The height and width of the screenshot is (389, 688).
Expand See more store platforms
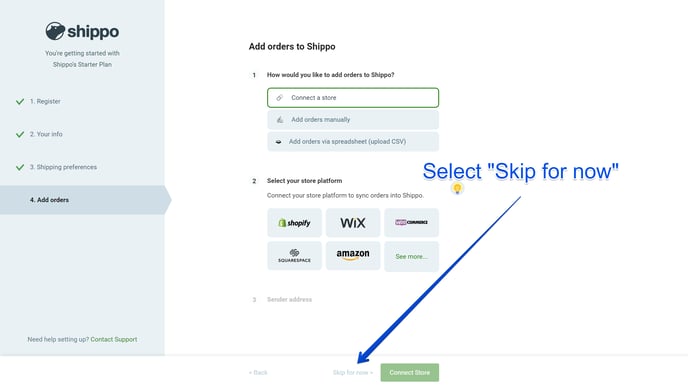pyautogui.click(x=411, y=257)
